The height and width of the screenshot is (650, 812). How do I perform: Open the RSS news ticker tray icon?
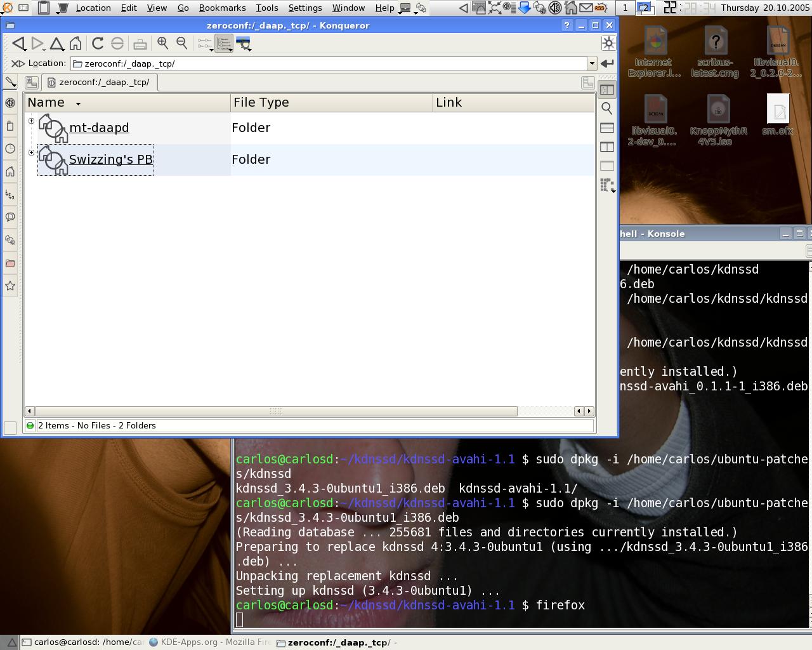click(x=600, y=8)
